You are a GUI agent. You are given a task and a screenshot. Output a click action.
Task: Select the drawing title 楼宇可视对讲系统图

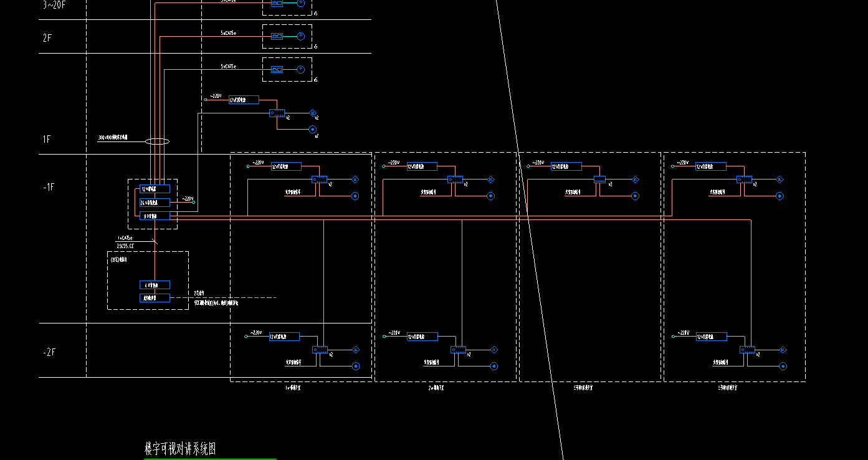(180, 449)
